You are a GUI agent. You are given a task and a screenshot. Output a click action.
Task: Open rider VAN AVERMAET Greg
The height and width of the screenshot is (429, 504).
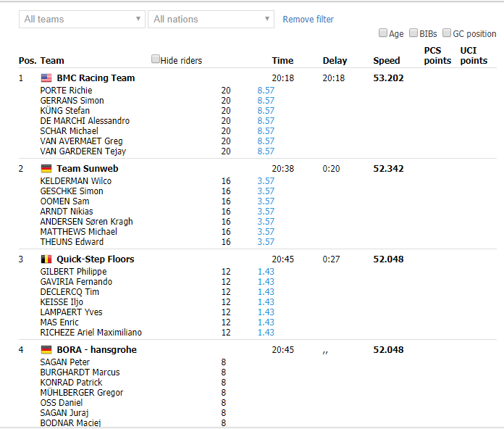pyautogui.click(x=81, y=141)
